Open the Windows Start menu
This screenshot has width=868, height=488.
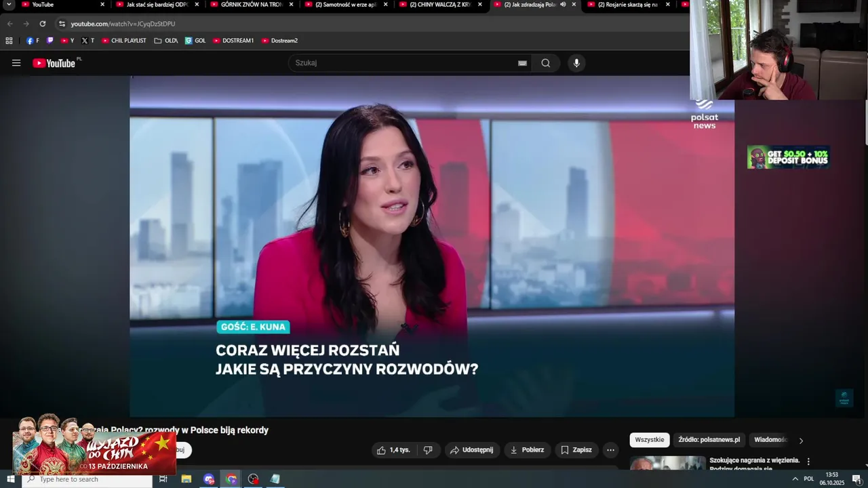point(10,479)
